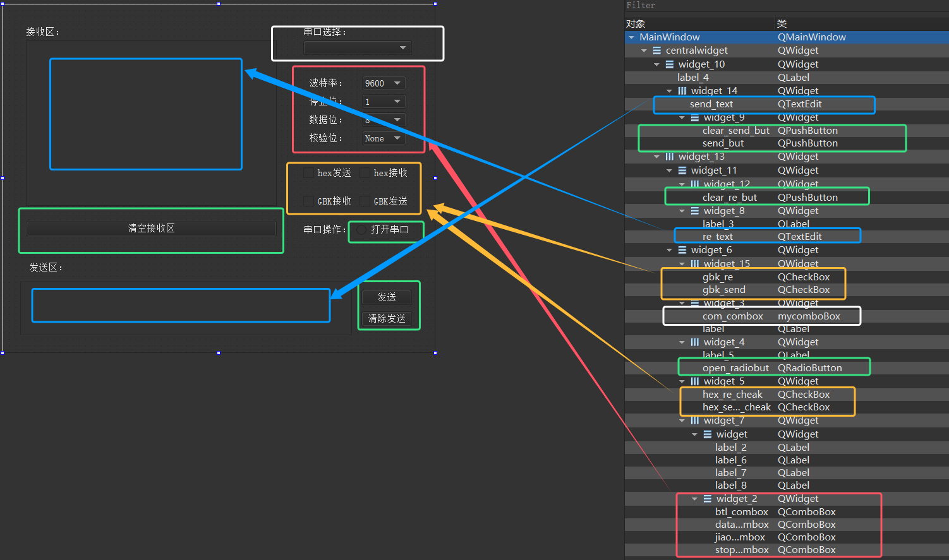The image size is (949, 560).
Task: Select send_text in the object tree
Action: click(x=711, y=104)
